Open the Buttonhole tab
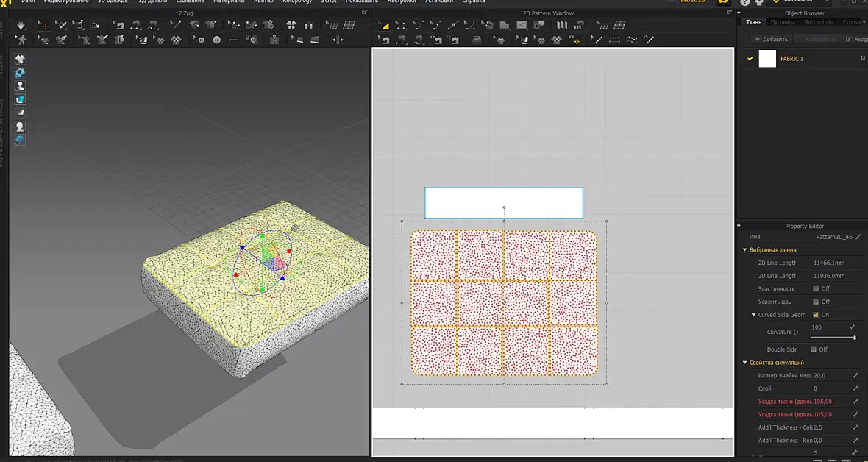The height and width of the screenshot is (462, 868). pos(818,22)
